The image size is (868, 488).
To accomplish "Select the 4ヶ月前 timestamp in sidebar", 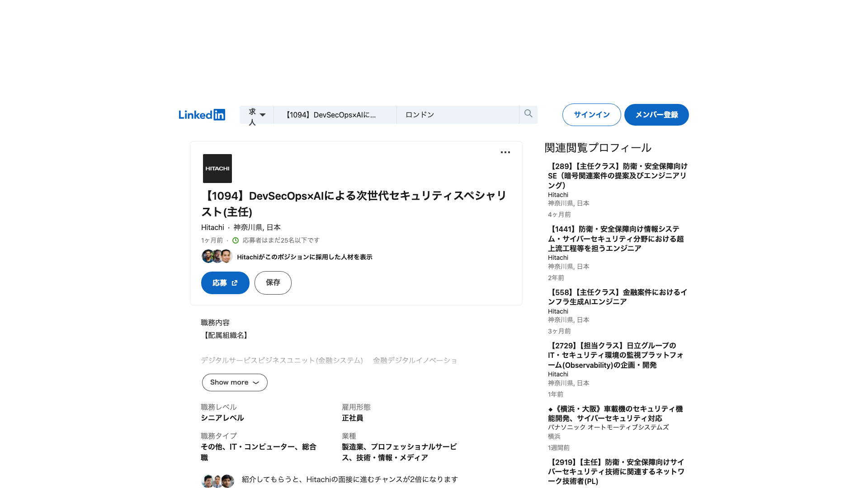I will 559,215.
